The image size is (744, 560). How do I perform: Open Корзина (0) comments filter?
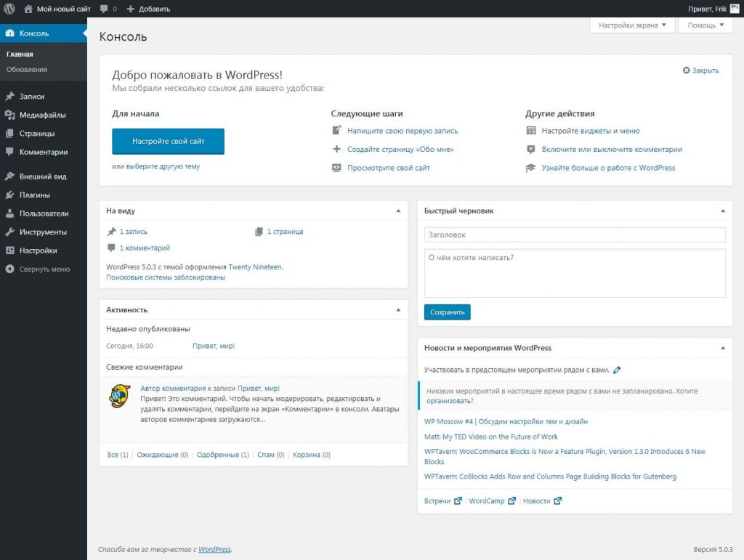pos(311,455)
